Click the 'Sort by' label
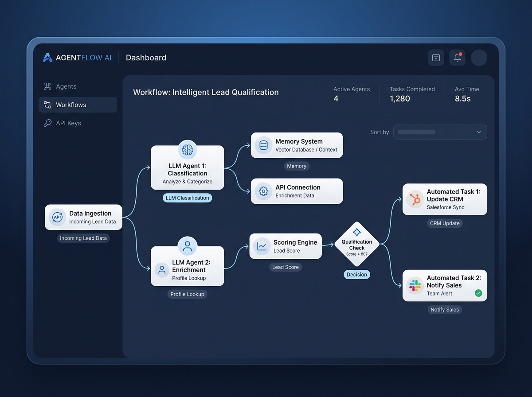532x397 pixels. pyautogui.click(x=379, y=132)
